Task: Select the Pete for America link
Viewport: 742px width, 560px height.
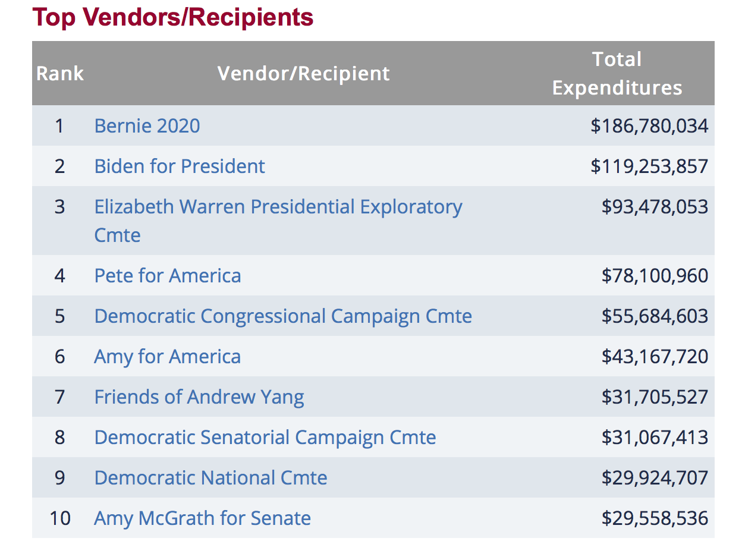Action: (x=168, y=276)
